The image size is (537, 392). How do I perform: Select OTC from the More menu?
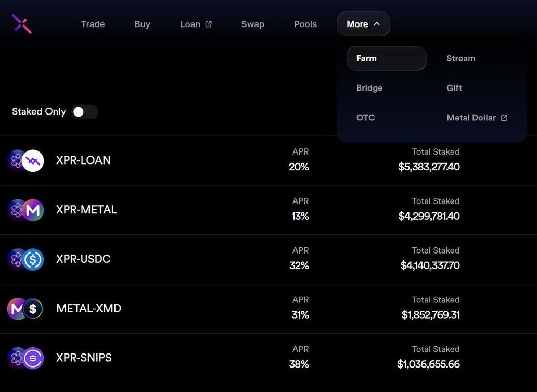pos(365,118)
